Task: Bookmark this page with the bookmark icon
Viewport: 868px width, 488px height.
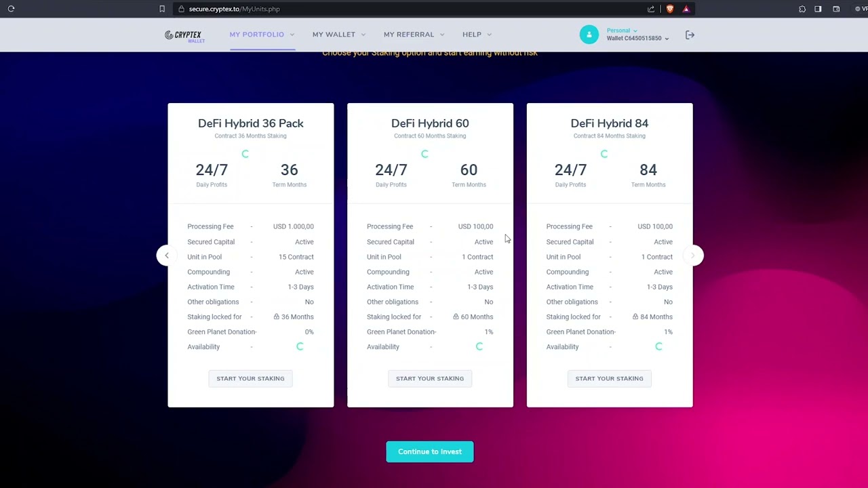Action: (x=162, y=9)
